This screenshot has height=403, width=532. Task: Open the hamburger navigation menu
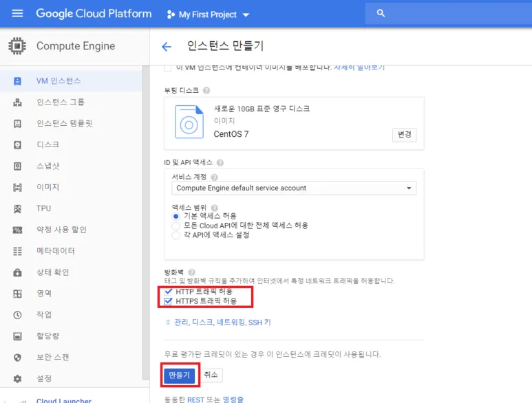coord(17,14)
